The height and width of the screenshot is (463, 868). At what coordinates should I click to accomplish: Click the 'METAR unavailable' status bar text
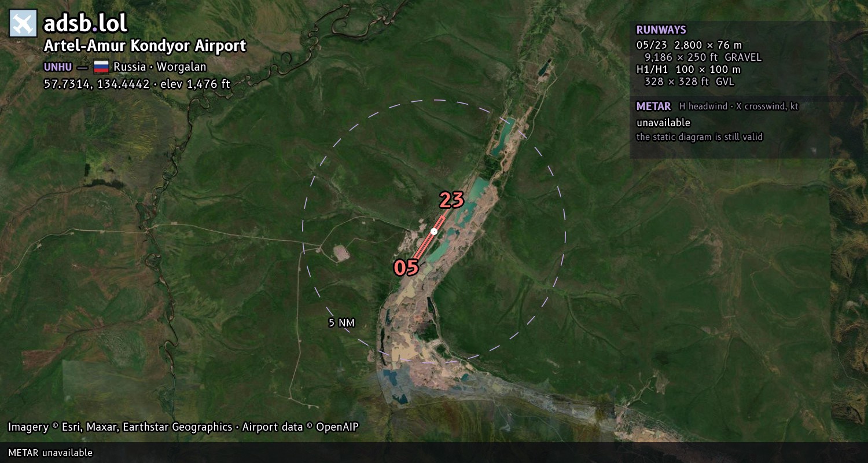click(x=50, y=453)
